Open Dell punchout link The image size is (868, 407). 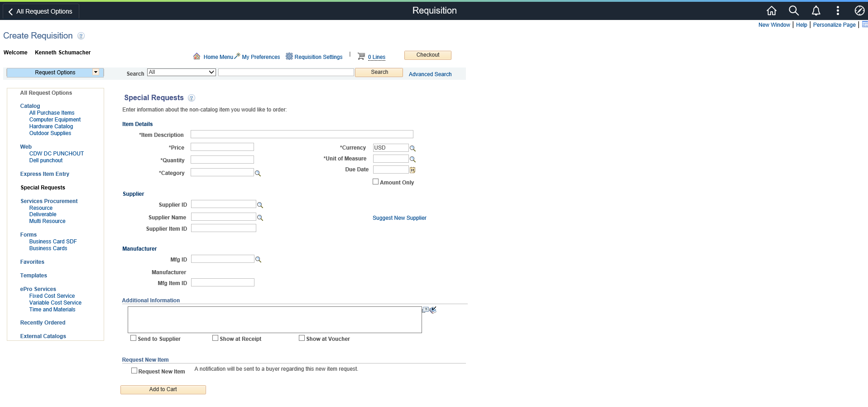pyautogui.click(x=46, y=160)
